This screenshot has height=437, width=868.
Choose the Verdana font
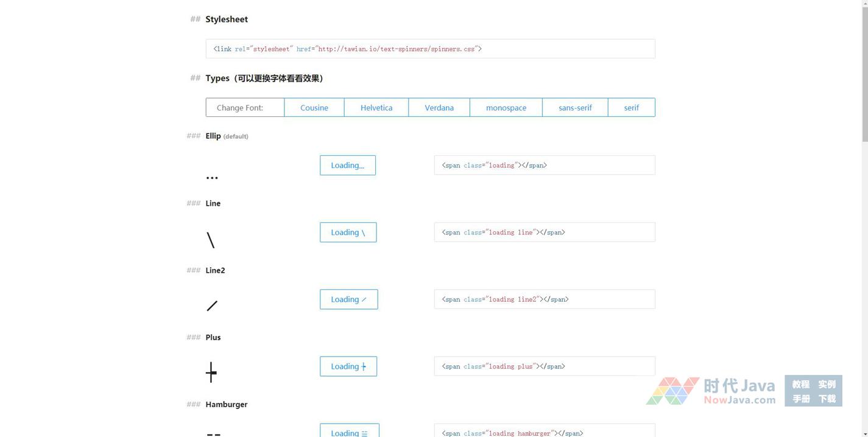[x=439, y=108]
